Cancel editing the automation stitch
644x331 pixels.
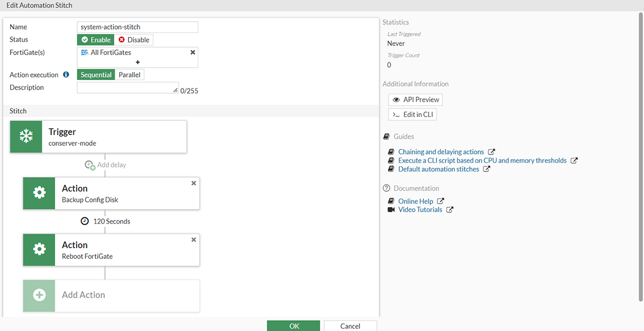tap(350, 326)
